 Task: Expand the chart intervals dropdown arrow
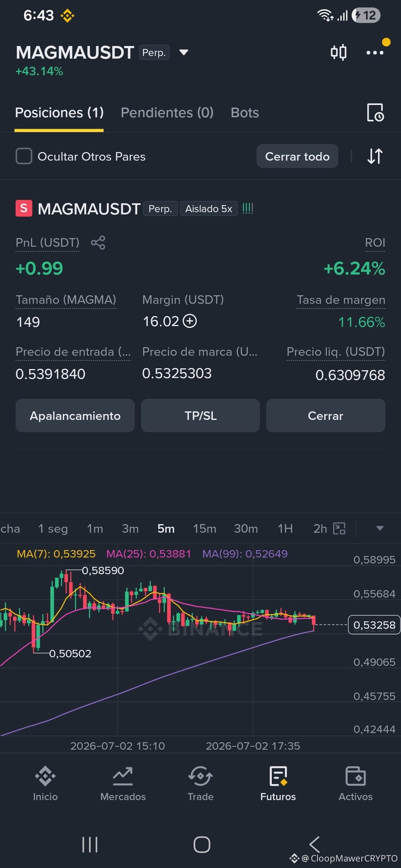tap(380, 528)
